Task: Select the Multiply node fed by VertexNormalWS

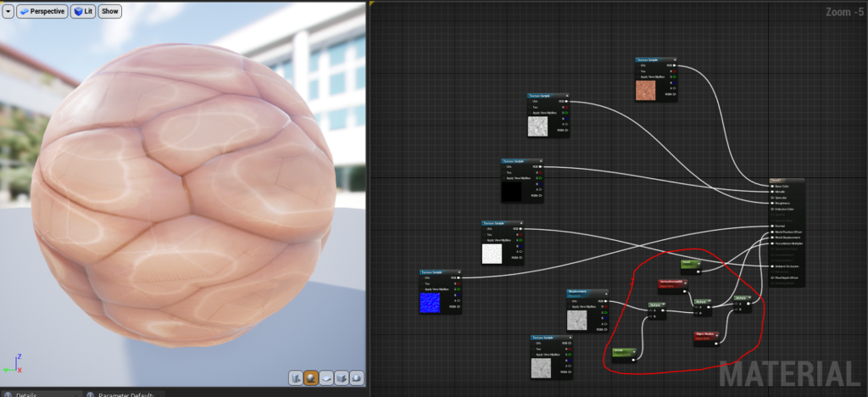Action: [703, 307]
